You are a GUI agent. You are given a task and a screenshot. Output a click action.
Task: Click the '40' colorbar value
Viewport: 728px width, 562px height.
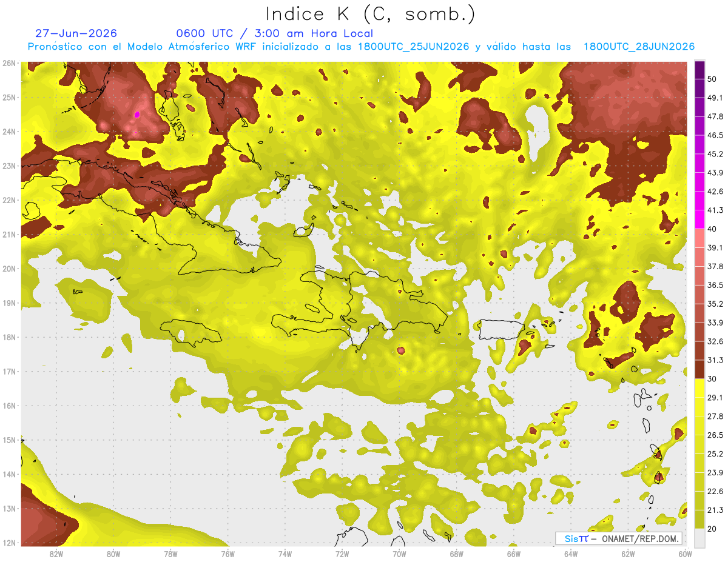[712, 229]
